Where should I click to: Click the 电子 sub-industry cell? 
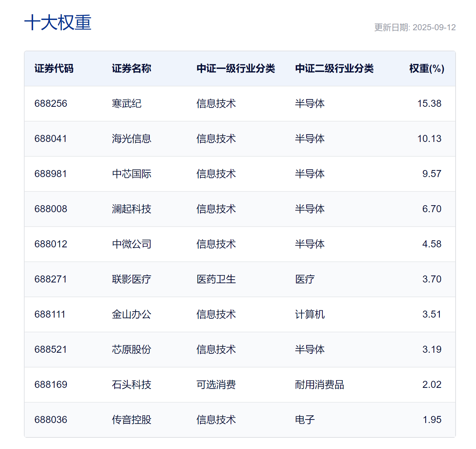pyautogui.click(x=305, y=420)
